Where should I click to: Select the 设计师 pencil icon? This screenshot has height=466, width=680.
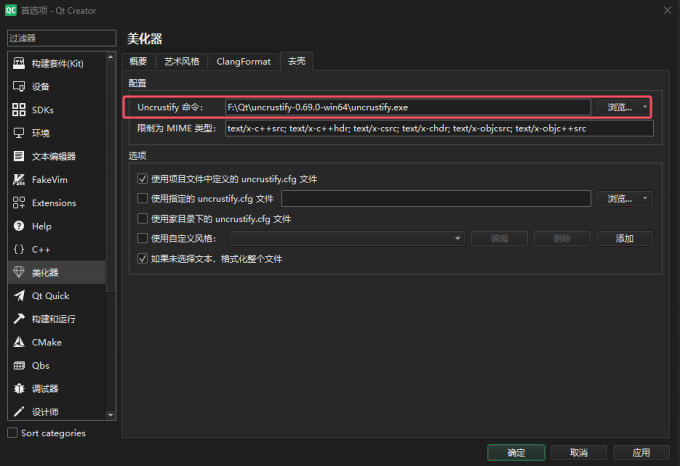[19, 411]
